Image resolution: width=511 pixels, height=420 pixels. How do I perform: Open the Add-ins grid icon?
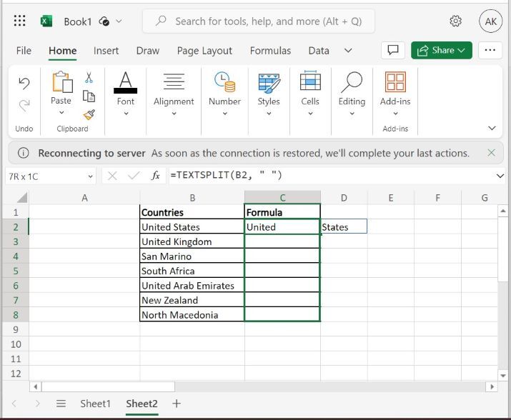395,81
